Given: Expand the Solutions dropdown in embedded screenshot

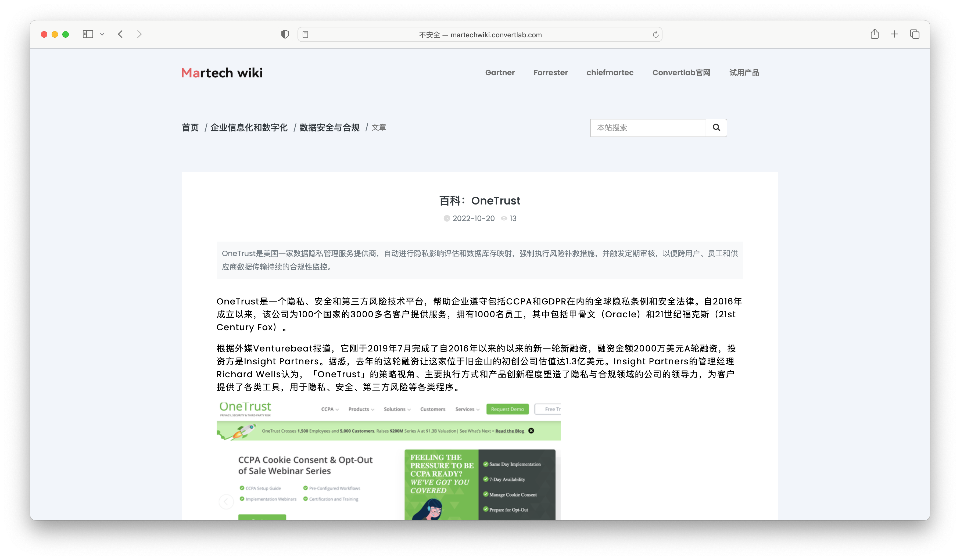Looking at the screenshot, I should pos(397,409).
